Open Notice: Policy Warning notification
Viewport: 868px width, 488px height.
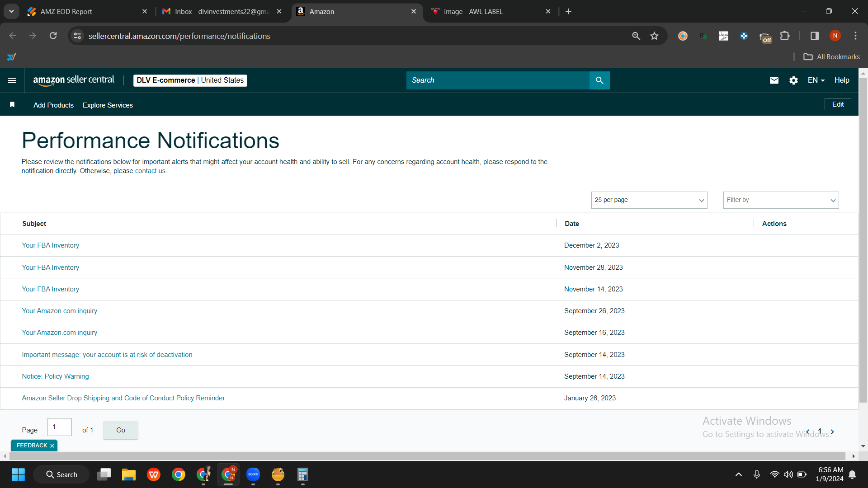pyautogui.click(x=55, y=376)
